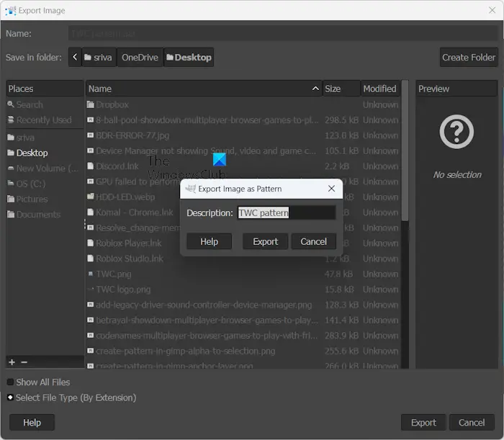Open New Volume in Places
The width and height of the screenshot is (504, 440).
click(x=45, y=169)
